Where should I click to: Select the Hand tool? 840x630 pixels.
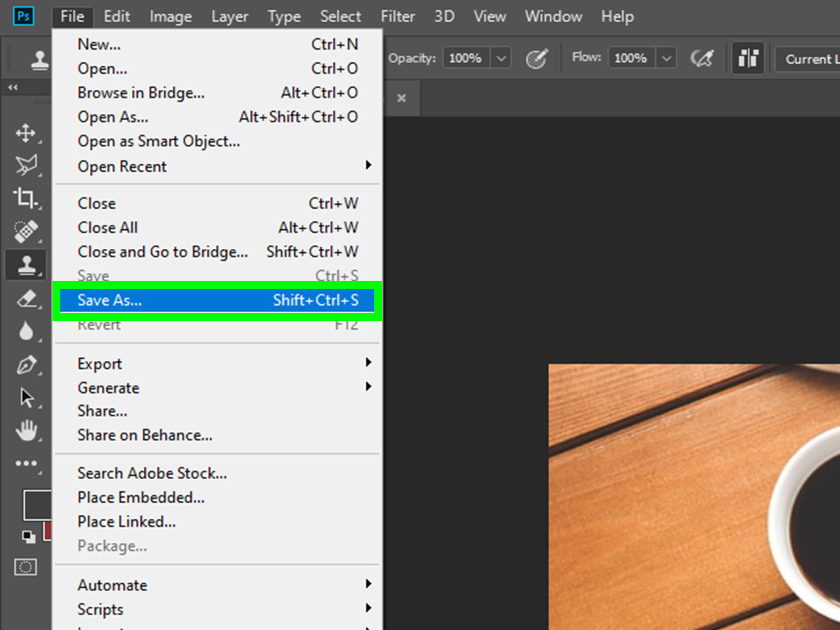click(x=26, y=430)
